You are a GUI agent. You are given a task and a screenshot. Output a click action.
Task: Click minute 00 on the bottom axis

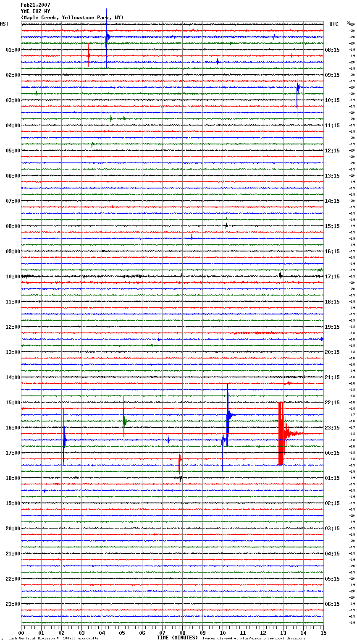[21, 633]
